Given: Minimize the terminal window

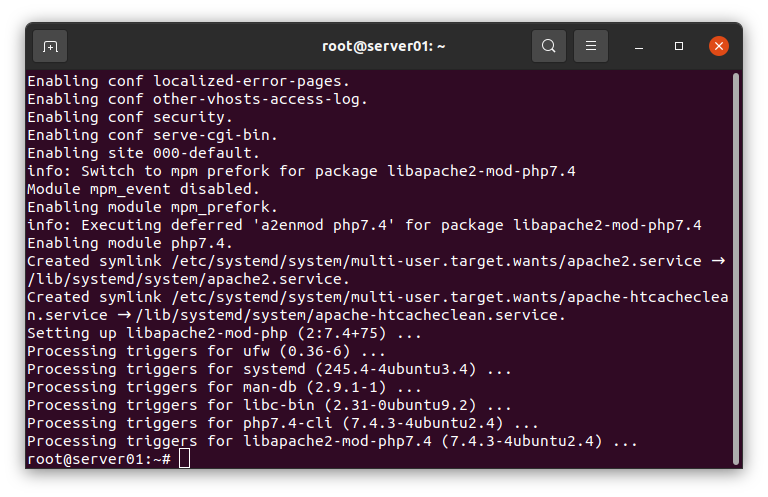Looking at the screenshot, I should (639, 47).
